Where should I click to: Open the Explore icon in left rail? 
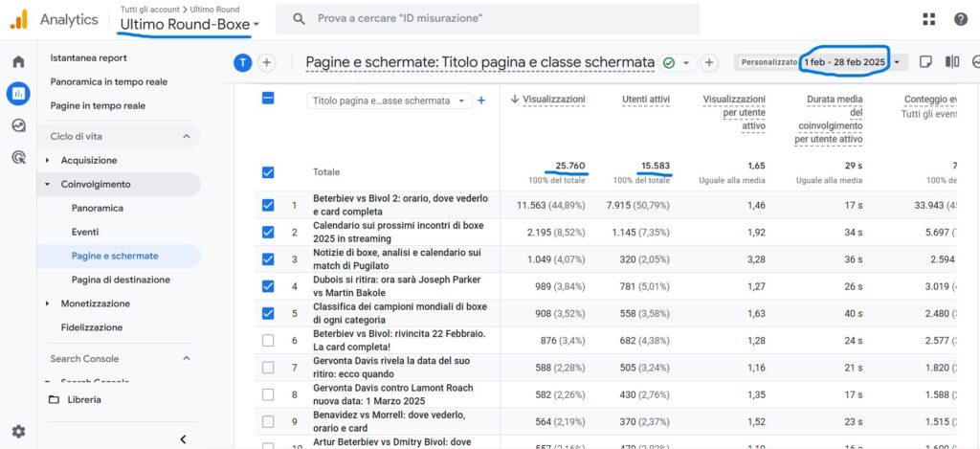(18, 125)
